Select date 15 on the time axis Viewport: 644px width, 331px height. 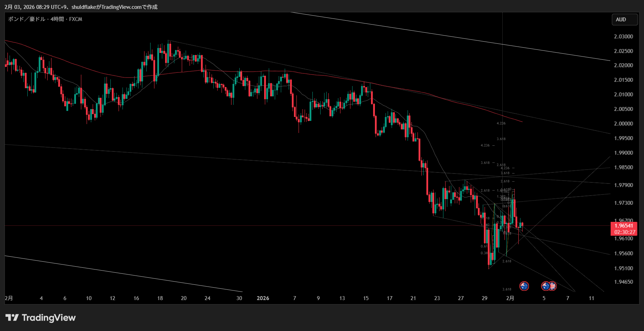point(366,298)
